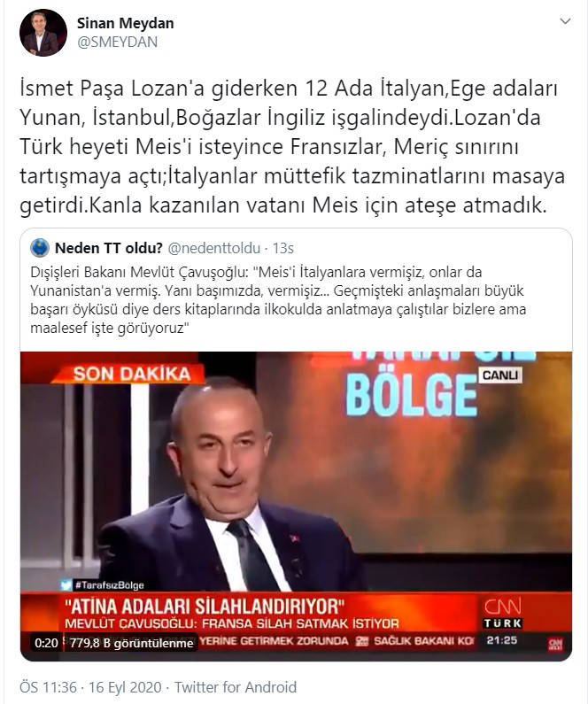Screen dimensions: 588x704
Task: Open the @SMEYDAN handle
Action: pos(117,42)
